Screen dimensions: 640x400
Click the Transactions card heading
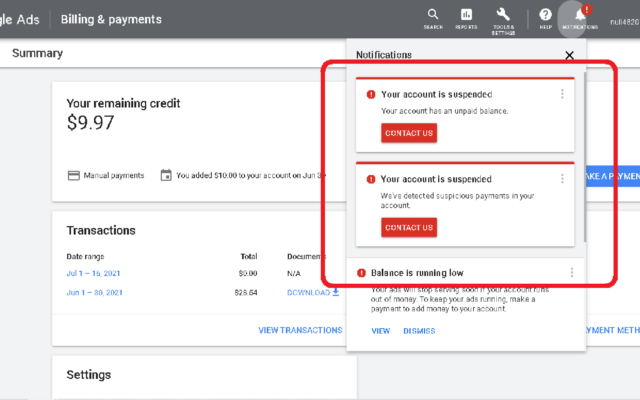tap(101, 231)
